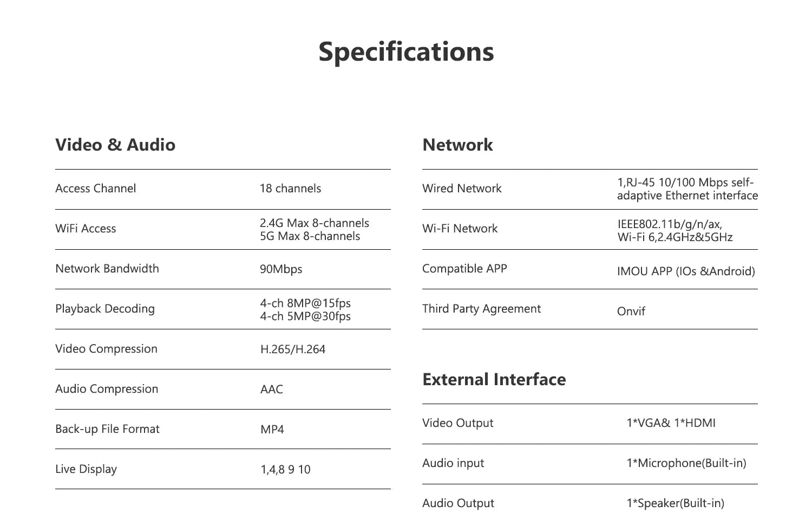This screenshot has width=812, height=519.
Task: Click the 90Mbps bandwidth value
Action: point(281,269)
